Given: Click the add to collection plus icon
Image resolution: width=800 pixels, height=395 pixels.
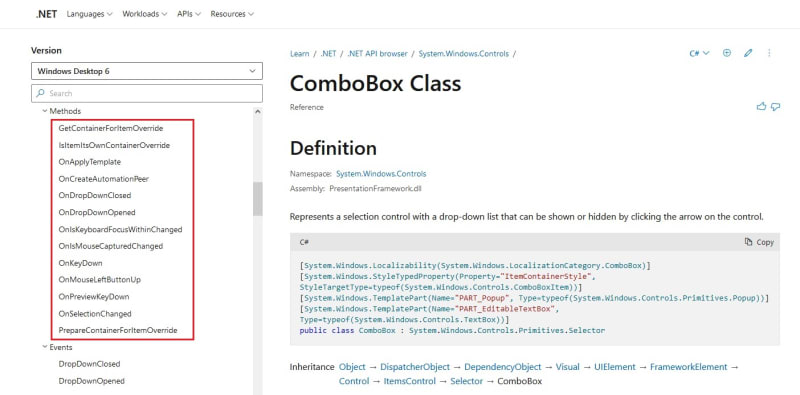Looking at the screenshot, I should coord(727,53).
